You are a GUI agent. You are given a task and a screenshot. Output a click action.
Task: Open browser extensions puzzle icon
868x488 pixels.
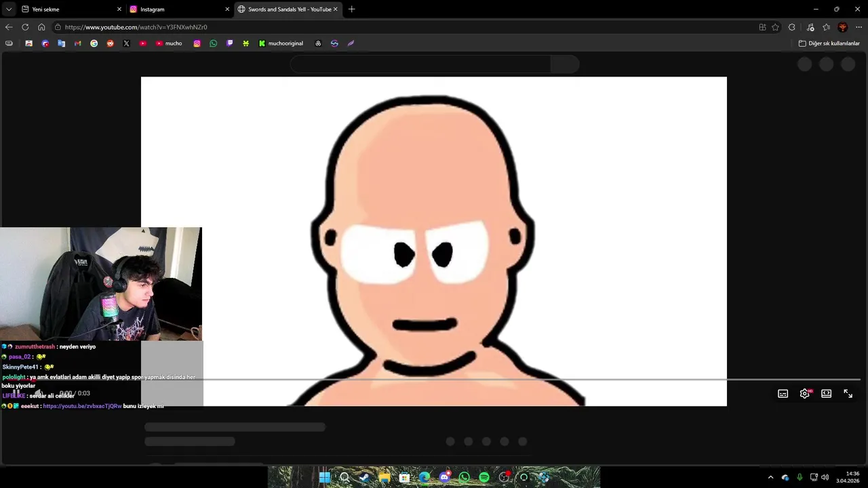click(791, 27)
